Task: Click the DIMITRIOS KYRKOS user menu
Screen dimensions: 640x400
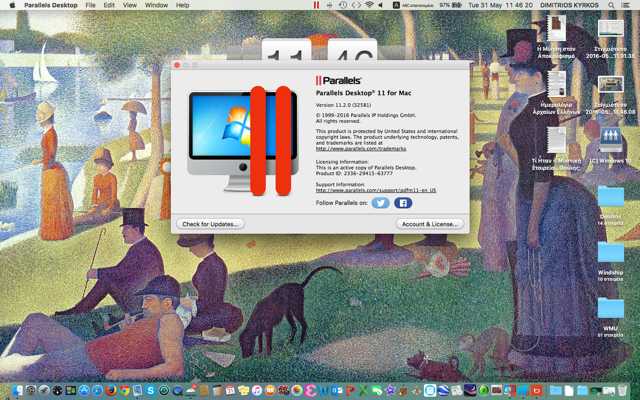Action: tap(569, 5)
